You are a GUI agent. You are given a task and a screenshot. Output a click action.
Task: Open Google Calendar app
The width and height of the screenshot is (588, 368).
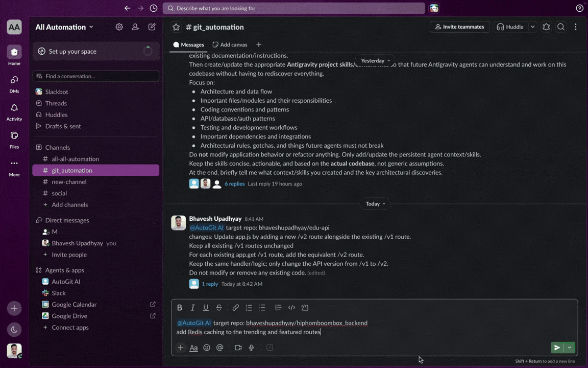(95, 305)
